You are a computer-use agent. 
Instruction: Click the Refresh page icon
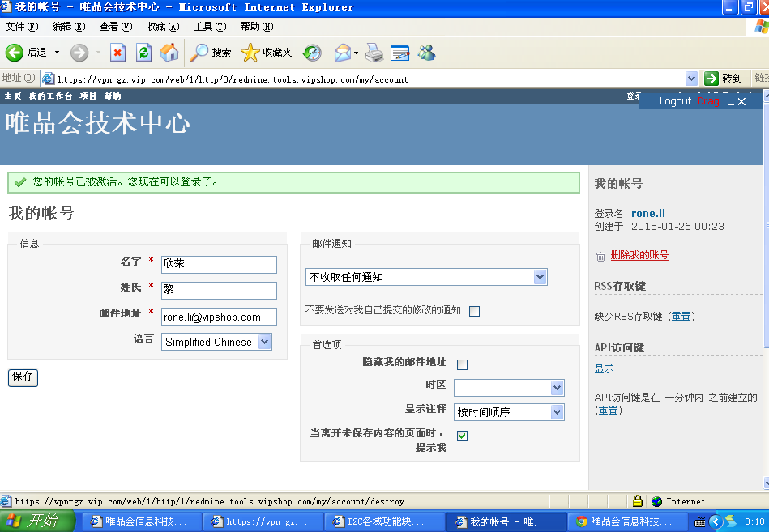[x=143, y=53]
